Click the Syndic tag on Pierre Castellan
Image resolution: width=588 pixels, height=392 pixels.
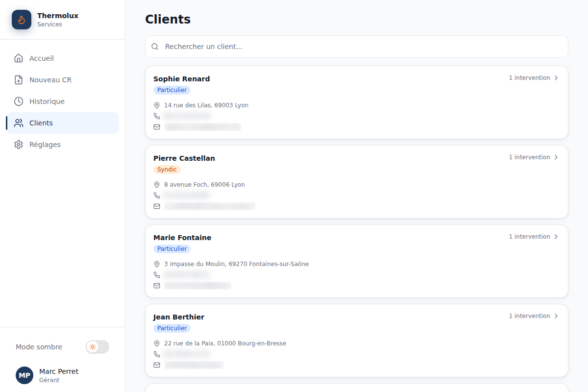point(167,170)
